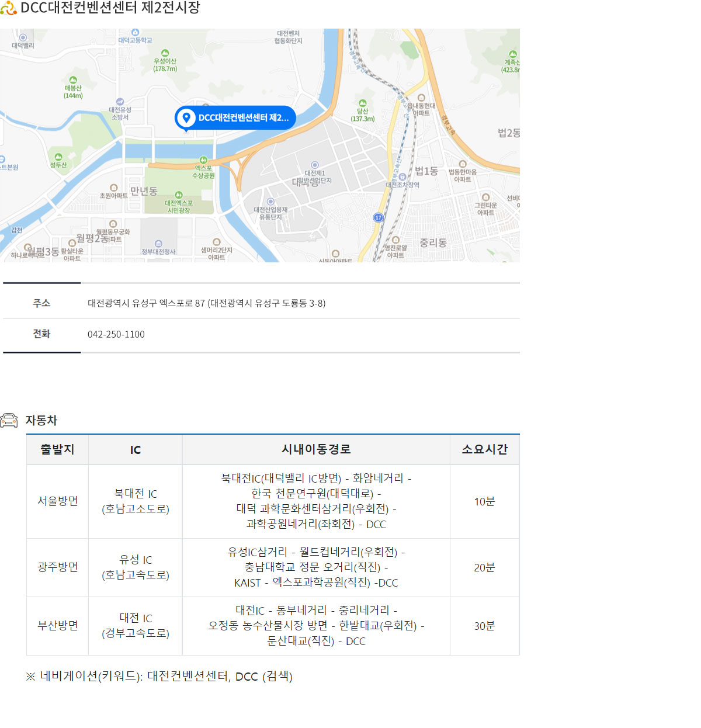701x728 pixels.
Task: Click the DCC대전컨벤션센터 제2... map label bubble
Action: point(235,117)
